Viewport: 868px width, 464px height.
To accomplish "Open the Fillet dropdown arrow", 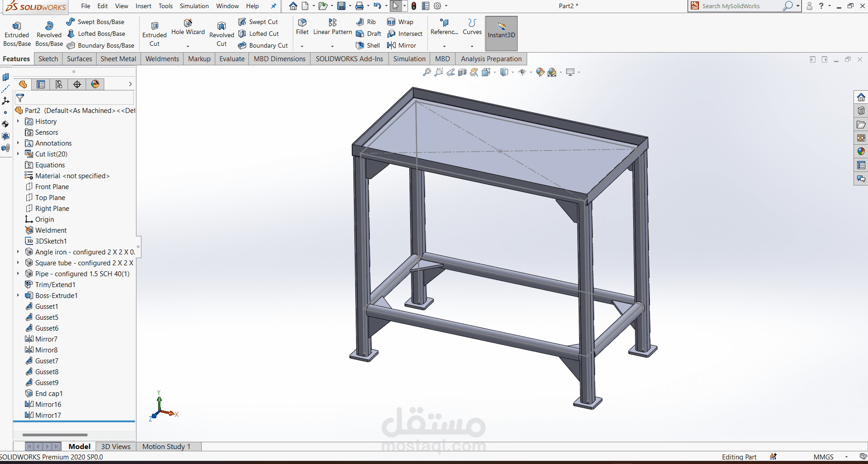I will click(302, 46).
